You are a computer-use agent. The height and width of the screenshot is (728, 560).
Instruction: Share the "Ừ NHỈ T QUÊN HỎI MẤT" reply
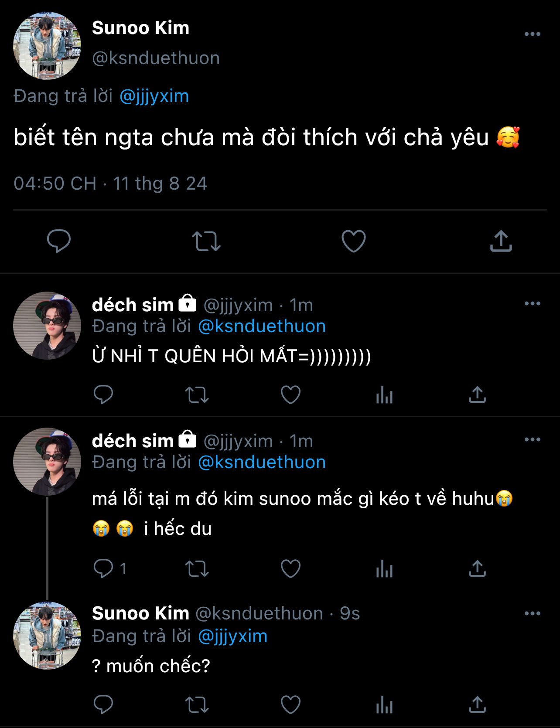(x=477, y=395)
